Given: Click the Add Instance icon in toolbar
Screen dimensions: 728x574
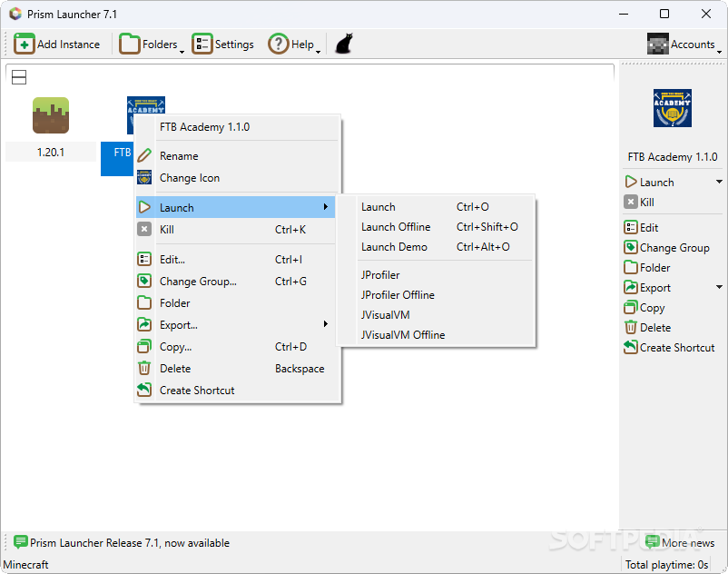Looking at the screenshot, I should [25, 45].
